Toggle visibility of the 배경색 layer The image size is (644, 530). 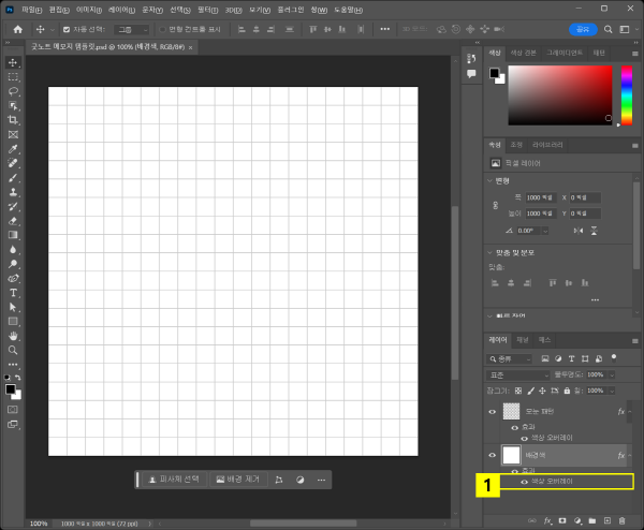[x=492, y=455]
